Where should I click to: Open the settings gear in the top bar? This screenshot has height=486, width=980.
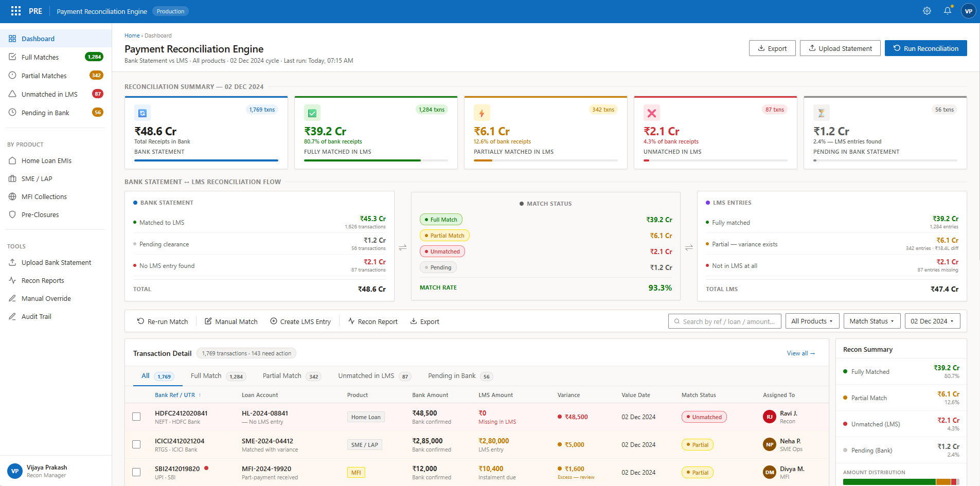click(x=927, y=10)
